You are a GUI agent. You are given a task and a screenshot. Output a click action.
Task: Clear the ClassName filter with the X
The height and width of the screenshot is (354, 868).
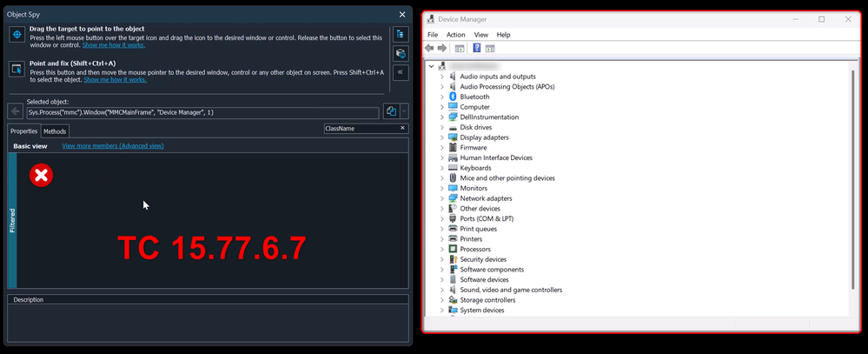(402, 128)
